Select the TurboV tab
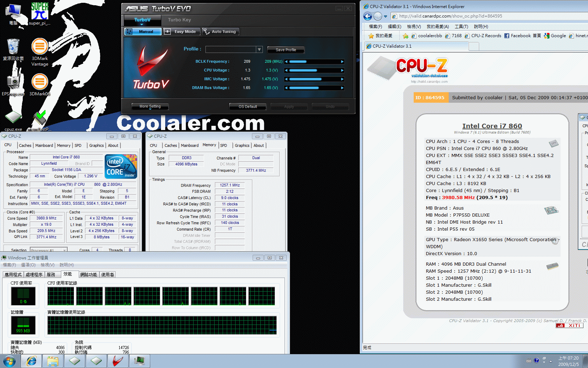Image resolution: width=588 pixels, height=368 pixels. pyautogui.click(x=142, y=20)
